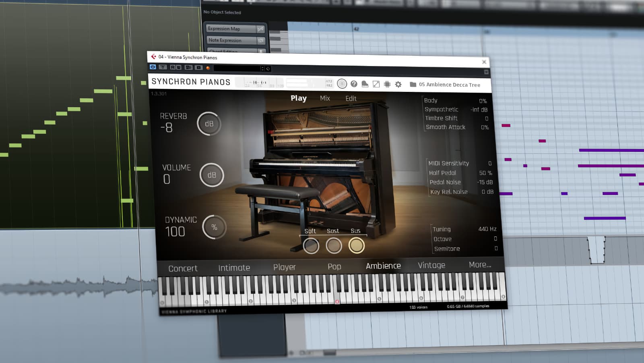Open the 05 Ambience Decca Tree preset list
This screenshot has width=644, height=363.
tap(449, 85)
